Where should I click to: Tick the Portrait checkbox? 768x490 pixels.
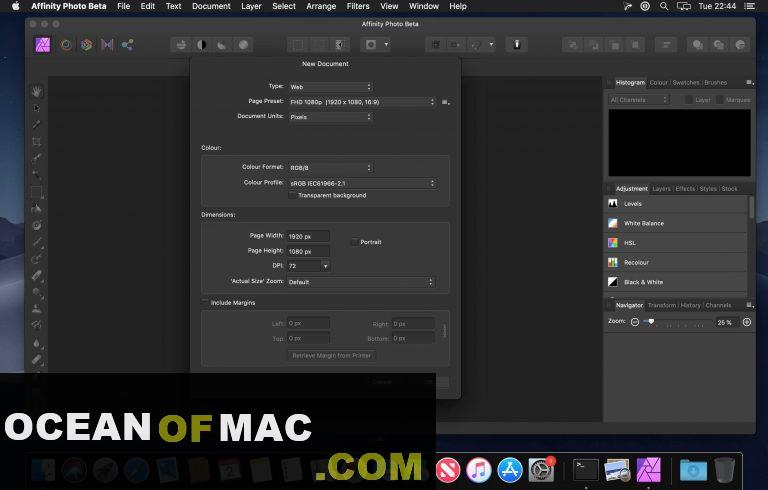pyautogui.click(x=355, y=242)
